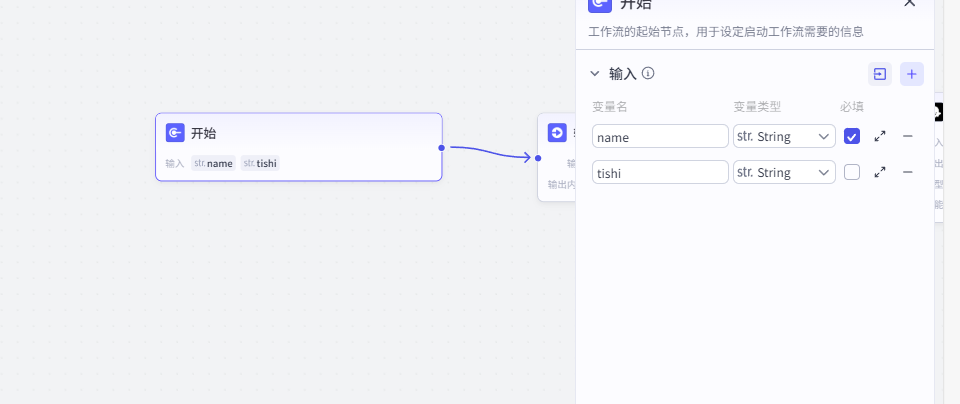The height and width of the screenshot is (404, 960).
Task: Expand the tishi variable row editor
Action: [x=880, y=172]
